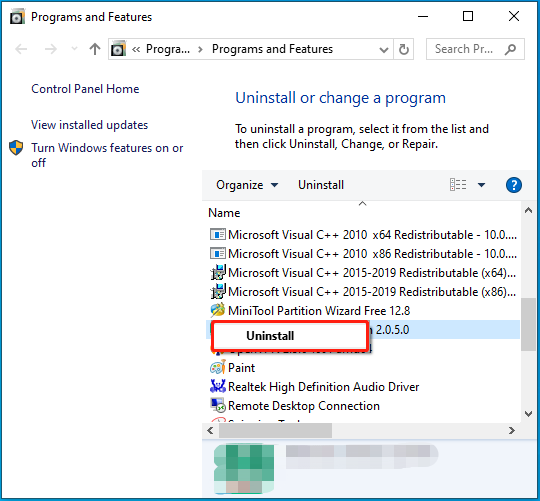Click the search magnifier icon
Screen dimensions: 540x501
coord(511,50)
